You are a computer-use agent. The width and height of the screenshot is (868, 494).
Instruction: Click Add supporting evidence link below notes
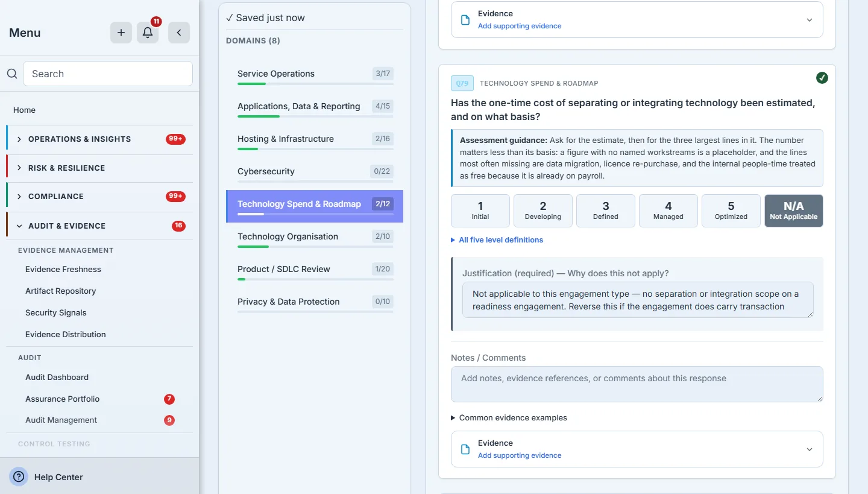pyautogui.click(x=520, y=455)
